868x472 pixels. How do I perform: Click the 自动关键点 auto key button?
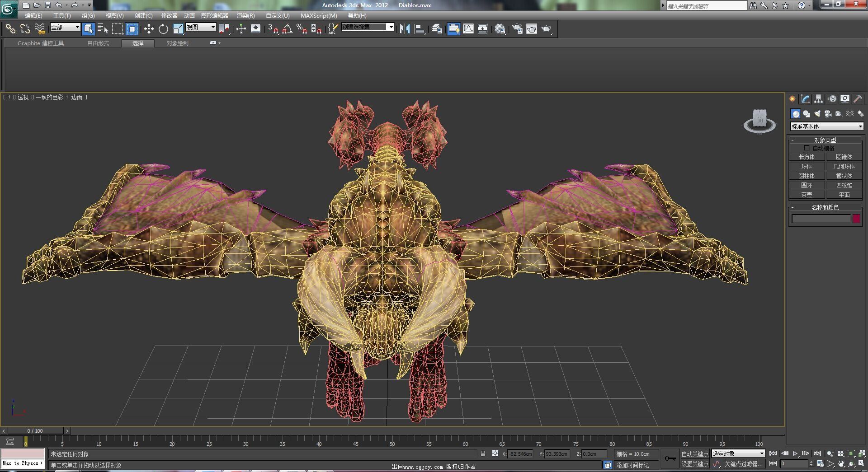point(695,454)
